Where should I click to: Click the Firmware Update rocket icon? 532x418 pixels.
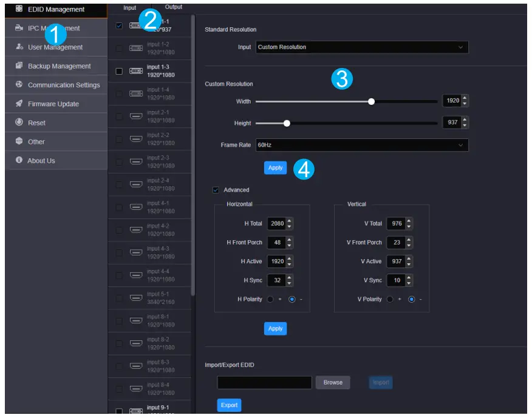[x=19, y=103]
